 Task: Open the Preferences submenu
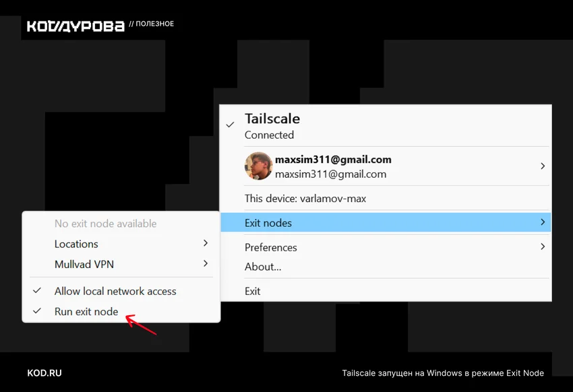coord(386,247)
